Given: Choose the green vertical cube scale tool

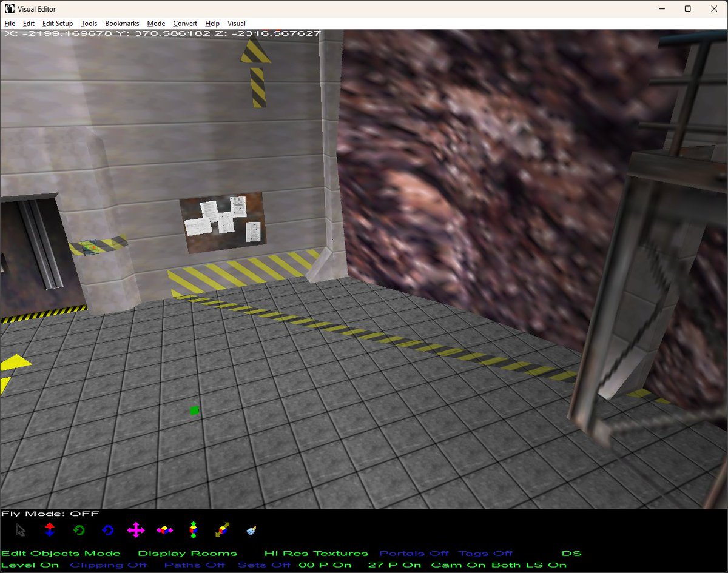Looking at the screenshot, I should pos(193,531).
